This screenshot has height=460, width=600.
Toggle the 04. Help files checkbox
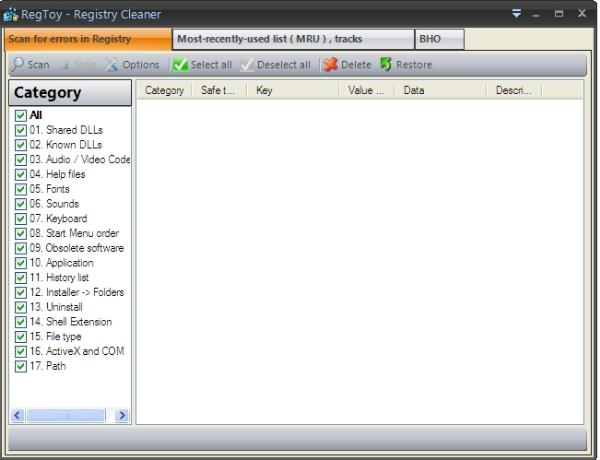pos(21,175)
